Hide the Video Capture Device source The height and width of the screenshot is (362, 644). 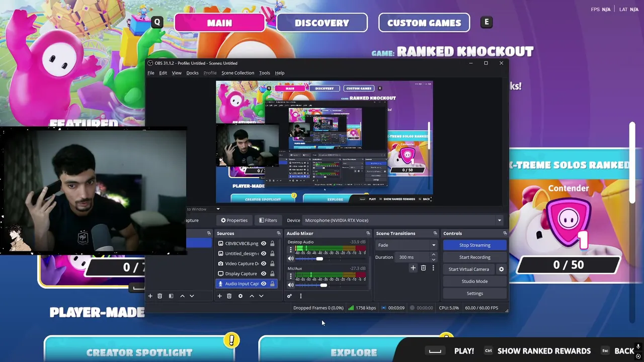(263, 263)
